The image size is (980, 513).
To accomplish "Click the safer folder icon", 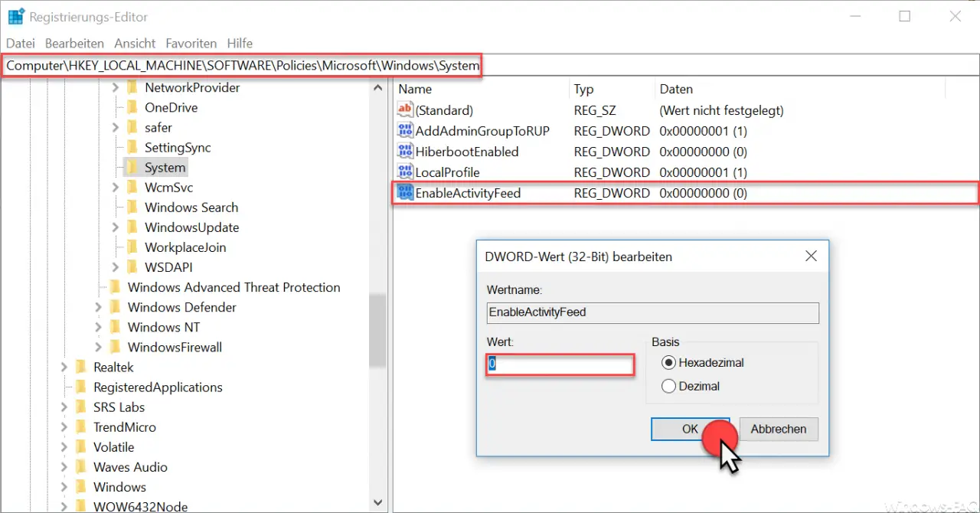I will click(x=132, y=127).
